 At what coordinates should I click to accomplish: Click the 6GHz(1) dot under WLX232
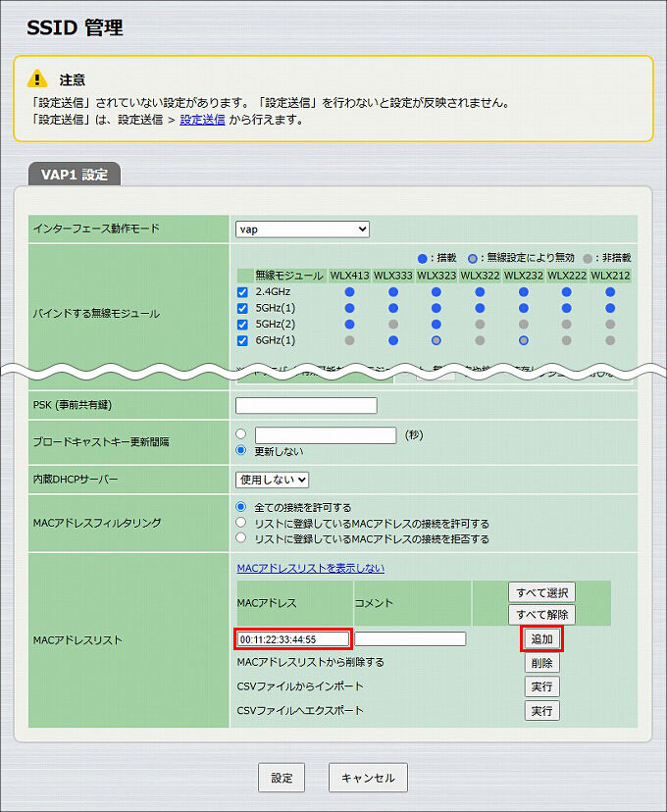(x=524, y=340)
